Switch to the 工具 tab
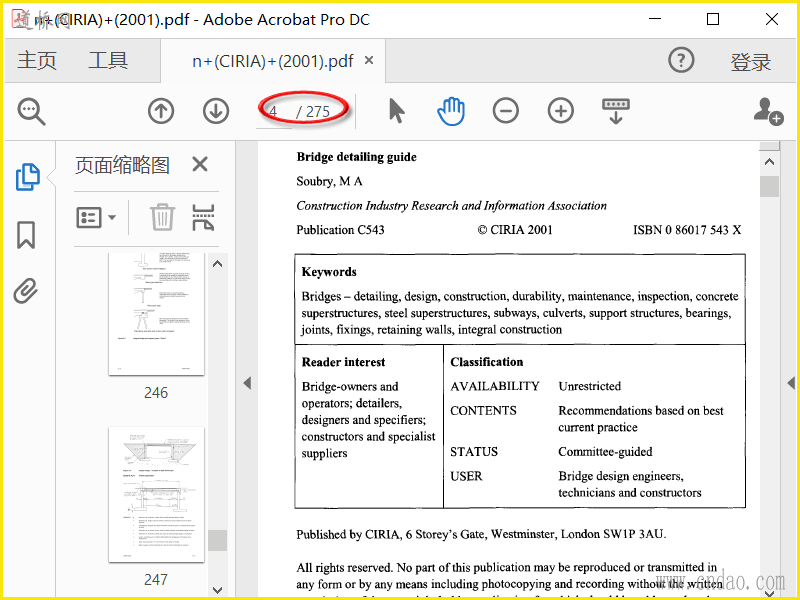This screenshot has height=600, width=800. [108, 60]
